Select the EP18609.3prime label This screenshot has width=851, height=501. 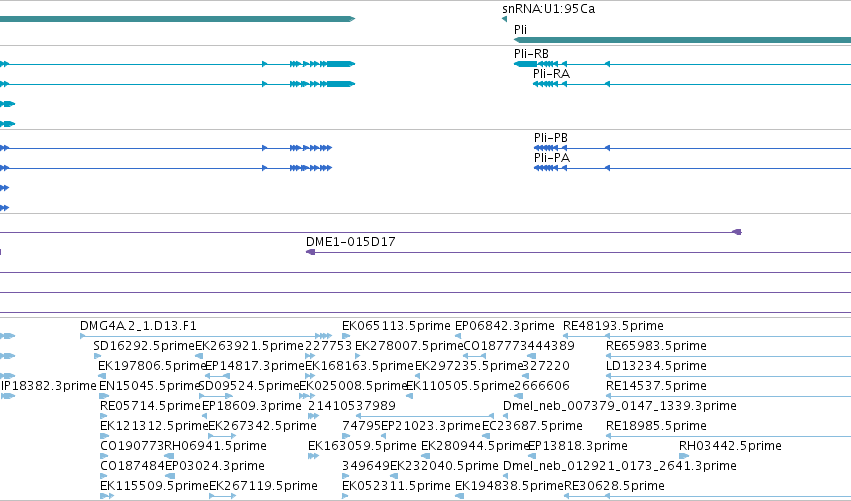[252, 407]
